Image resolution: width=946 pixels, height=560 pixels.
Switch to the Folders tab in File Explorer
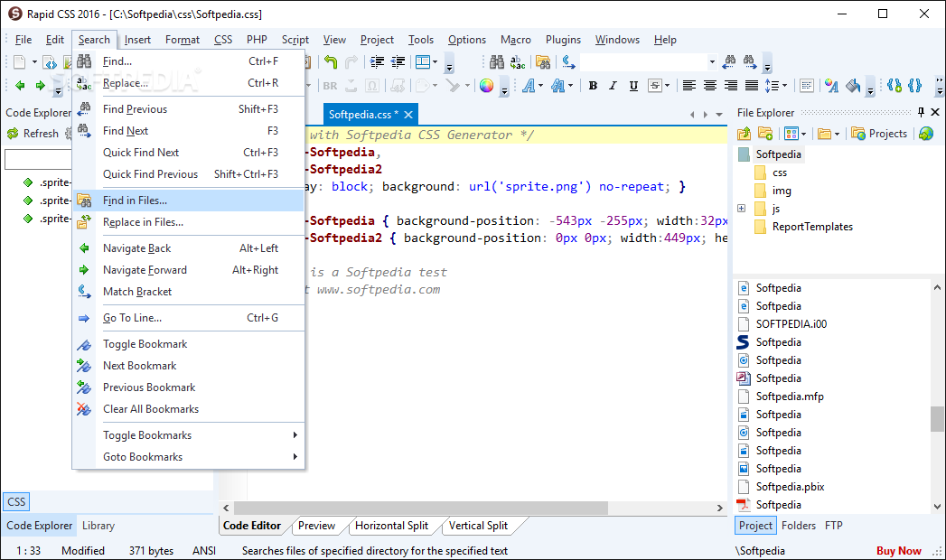[798, 526]
